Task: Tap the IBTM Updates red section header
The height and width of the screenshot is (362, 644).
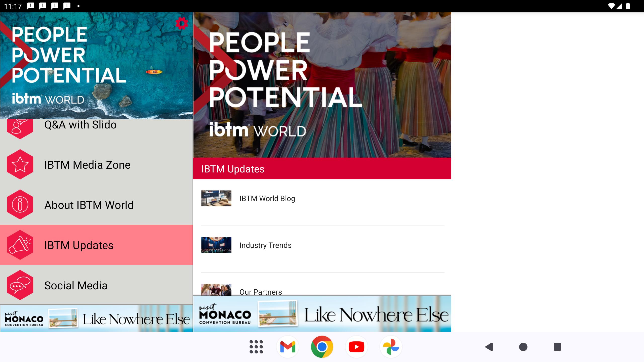Action: click(x=322, y=168)
